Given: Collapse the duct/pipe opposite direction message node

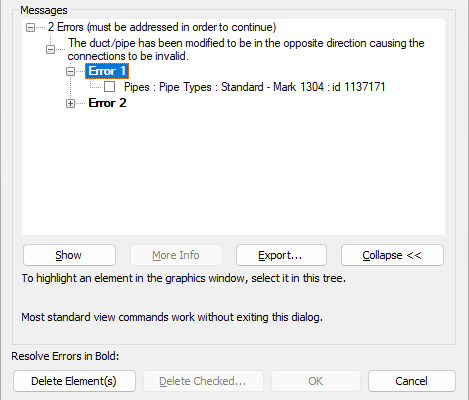Looking at the screenshot, I should [x=50, y=50].
